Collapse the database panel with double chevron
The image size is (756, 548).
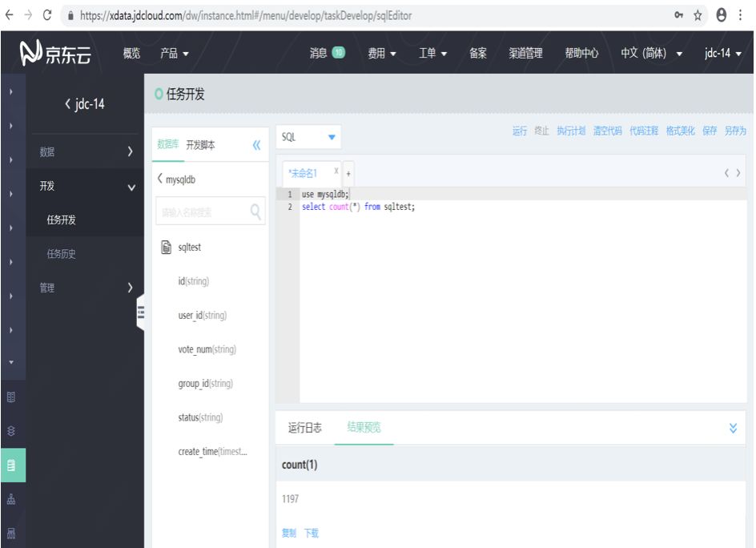point(256,145)
